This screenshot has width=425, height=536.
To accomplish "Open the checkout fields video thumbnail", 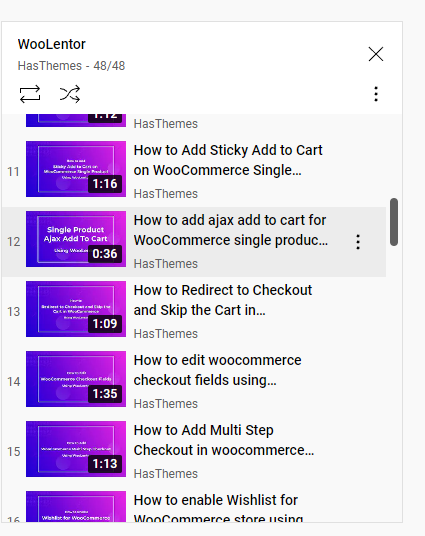I will pyautogui.click(x=76, y=379).
